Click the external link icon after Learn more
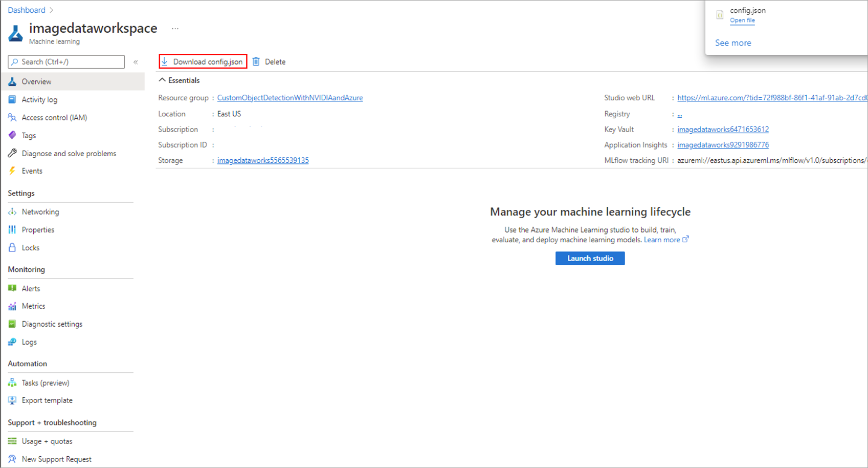Screen dimensions: 868x468 click(686, 239)
